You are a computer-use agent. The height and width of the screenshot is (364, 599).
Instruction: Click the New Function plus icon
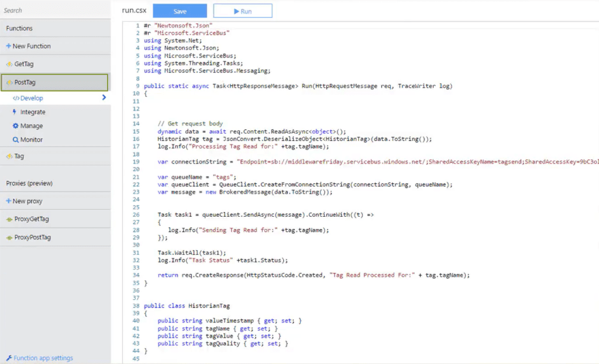(8, 46)
